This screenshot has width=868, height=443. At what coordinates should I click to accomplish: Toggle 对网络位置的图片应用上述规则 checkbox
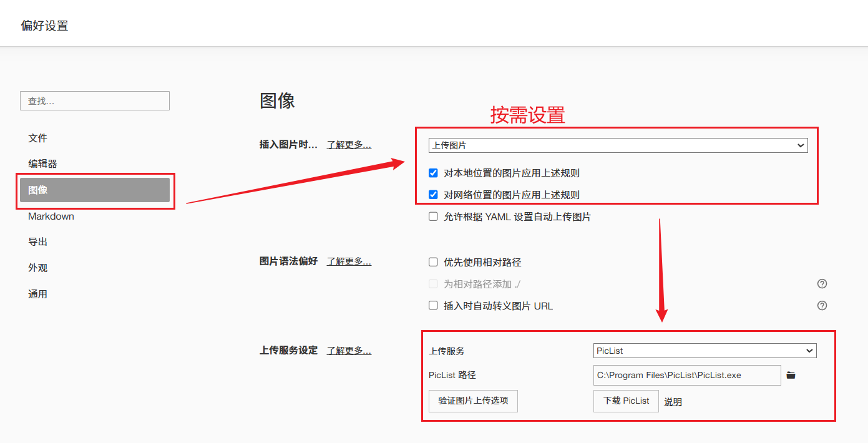(433, 195)
